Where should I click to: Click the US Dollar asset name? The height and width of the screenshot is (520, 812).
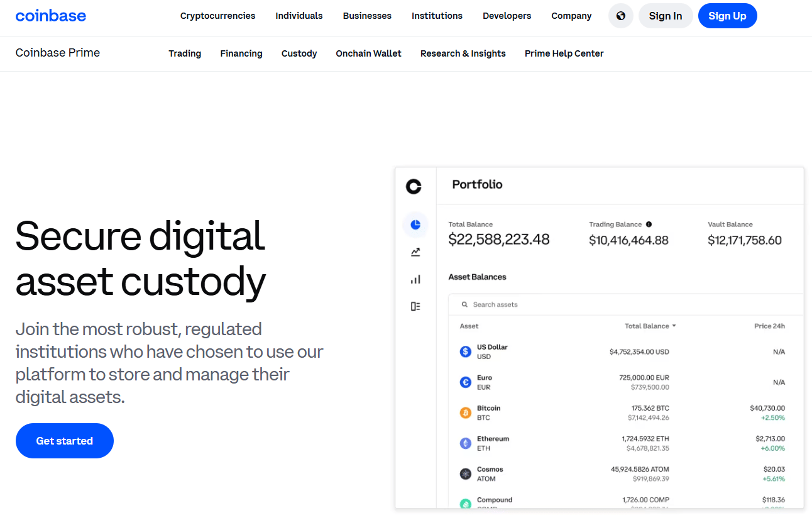click(492, 347)
